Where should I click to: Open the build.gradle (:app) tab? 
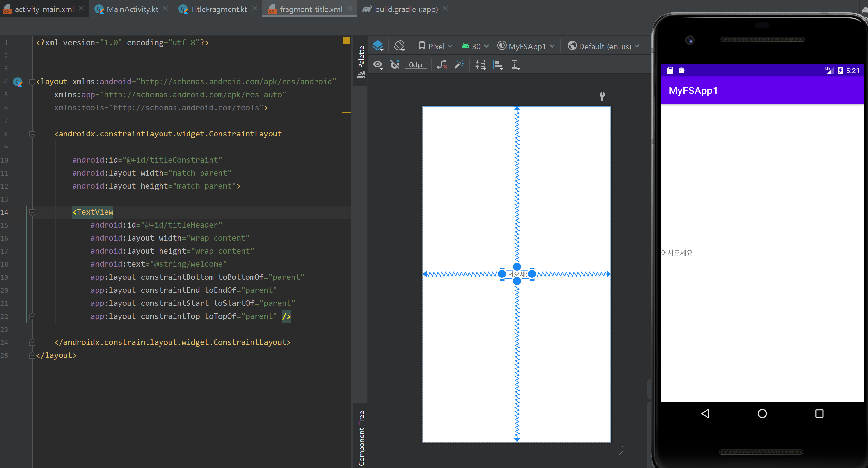tap(406, 9)
